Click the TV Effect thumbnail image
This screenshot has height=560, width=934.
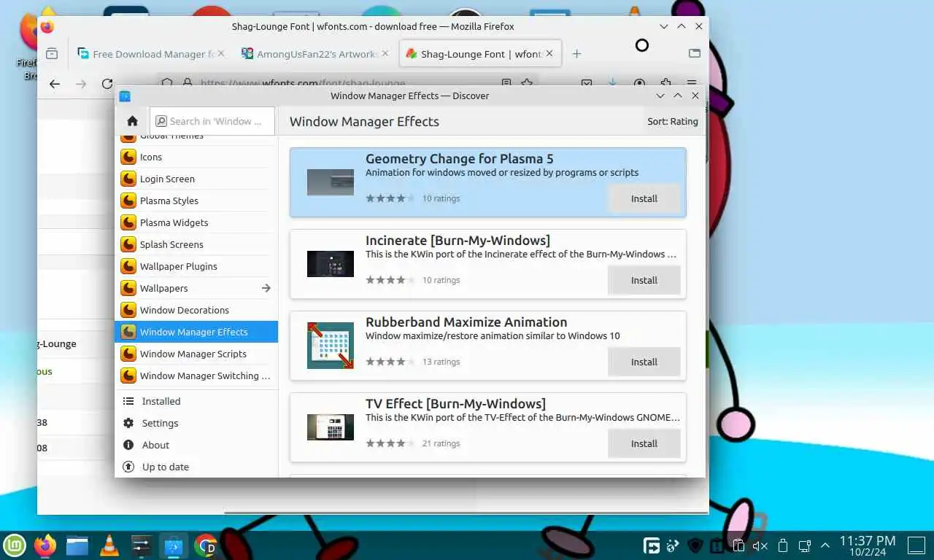click(331, 427)
